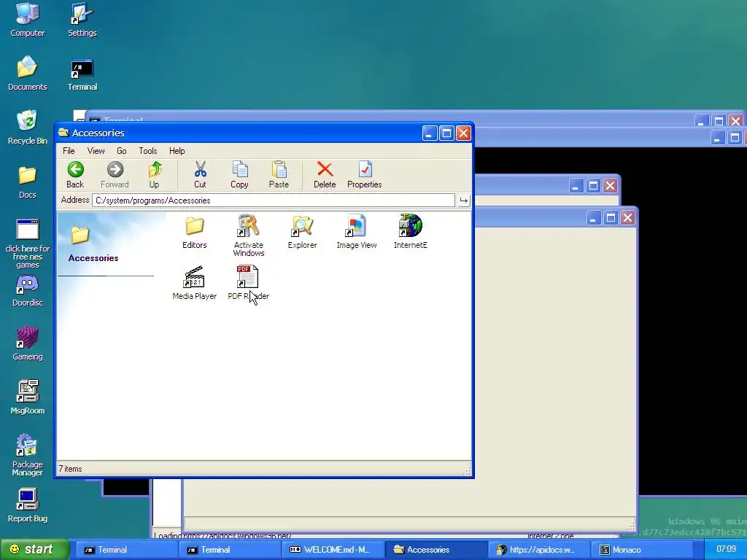Open the Go menu

[x=122, y=151]
